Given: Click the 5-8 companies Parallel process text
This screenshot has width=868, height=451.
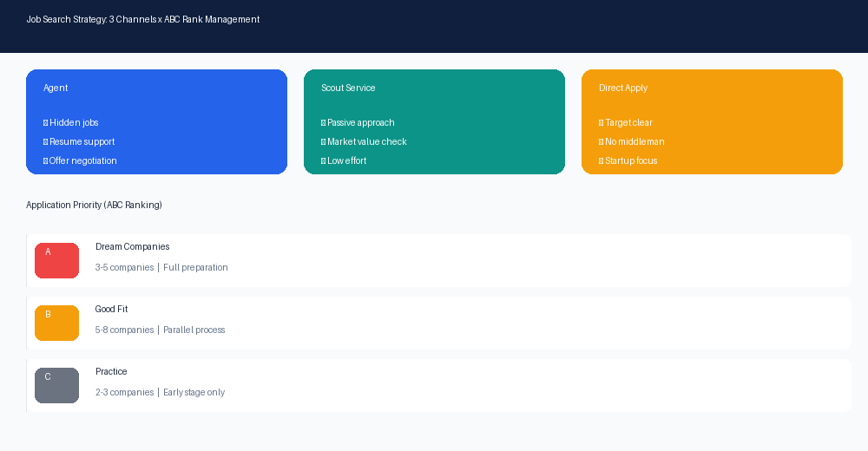Looking at the screenshot, I should [x=160, y=330].
